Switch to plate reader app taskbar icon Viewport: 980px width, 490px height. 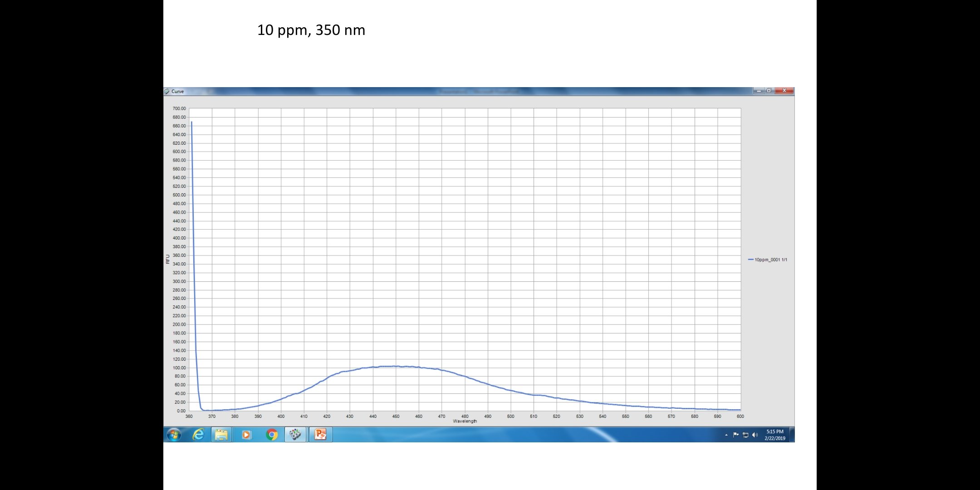point(295,435)
